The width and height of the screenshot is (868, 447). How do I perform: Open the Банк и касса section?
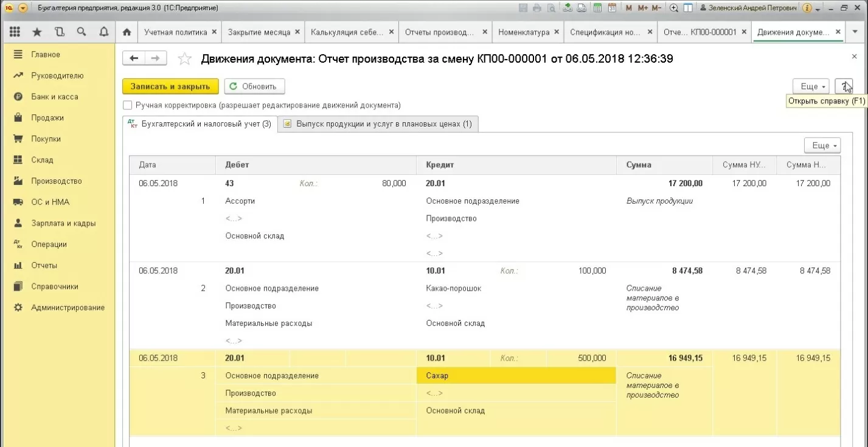(55, 97)
